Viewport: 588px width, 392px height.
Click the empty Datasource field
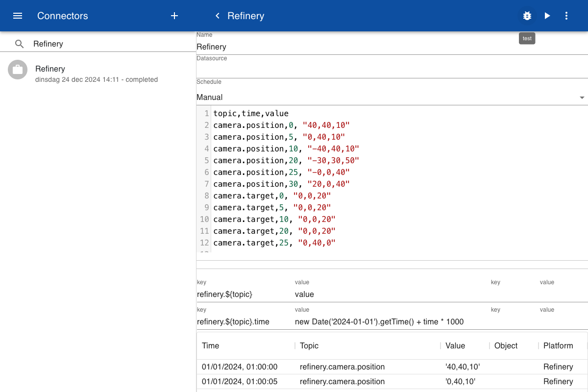point(392,71)
